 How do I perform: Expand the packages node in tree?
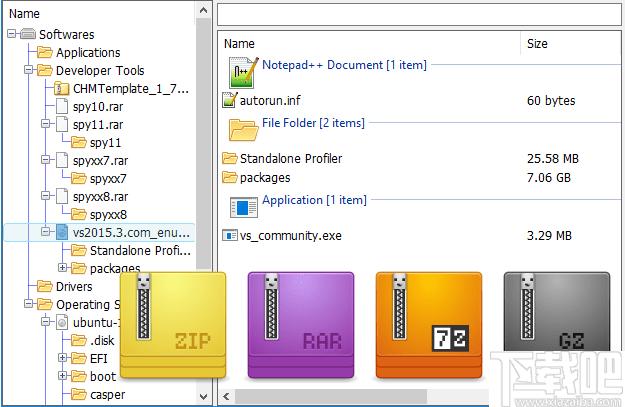click(62, 267)
